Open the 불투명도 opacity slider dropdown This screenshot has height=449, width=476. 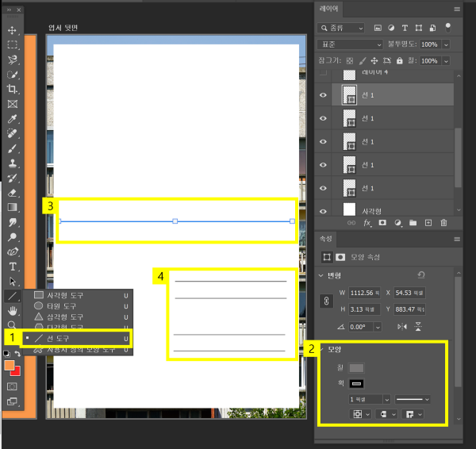446,44
